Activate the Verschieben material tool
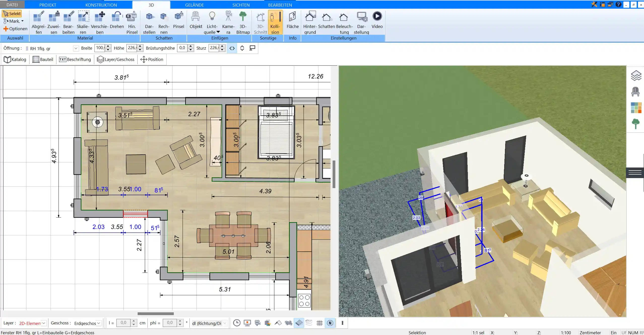 100,22
